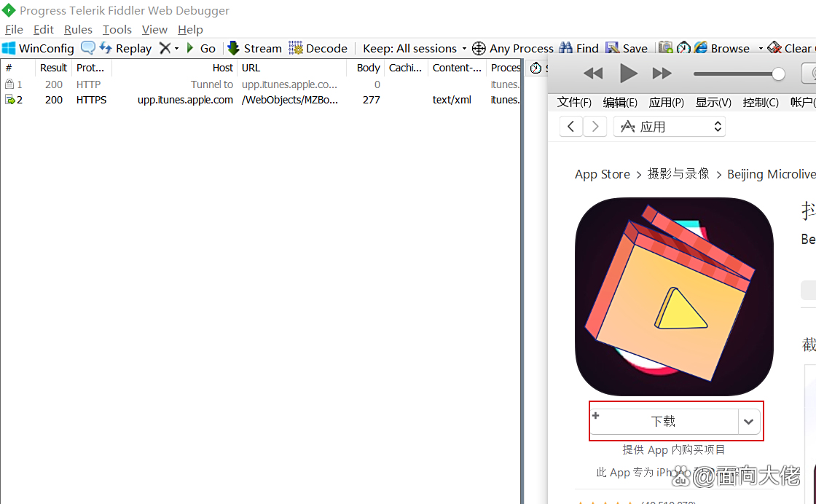Open the Remove sessions X dropdown
The height and width of the screenshot is (504, 816).
click(x=168, y=48)
